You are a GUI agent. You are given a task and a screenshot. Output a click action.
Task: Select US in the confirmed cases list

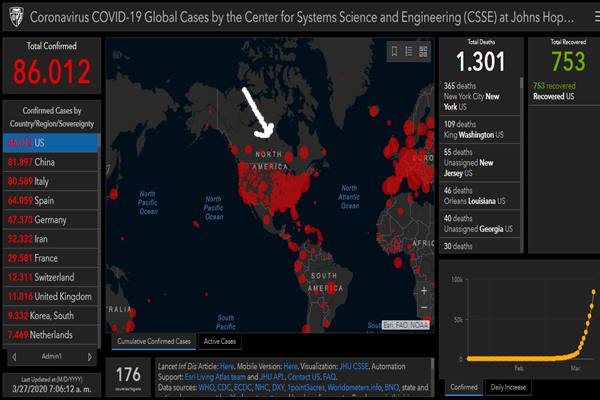pyautogui.click(x=51, y=143)
